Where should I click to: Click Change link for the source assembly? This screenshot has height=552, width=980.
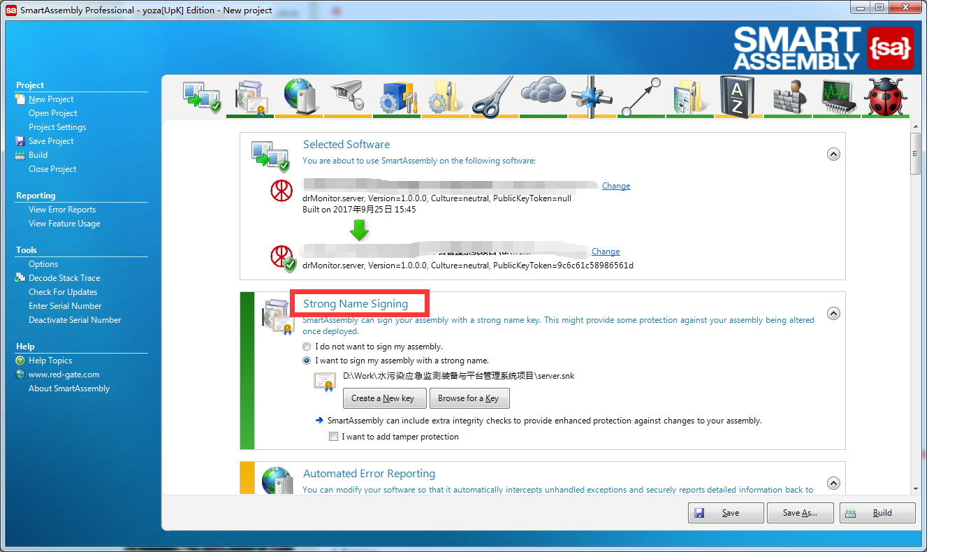[x=616, y=186]
